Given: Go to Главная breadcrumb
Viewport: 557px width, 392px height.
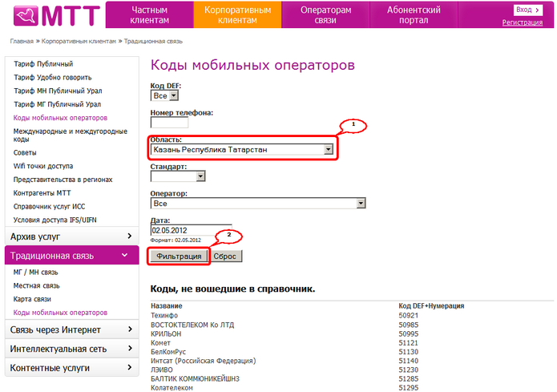Looking at the screenshot, I should pyautogui.click(x=22, y=41).
